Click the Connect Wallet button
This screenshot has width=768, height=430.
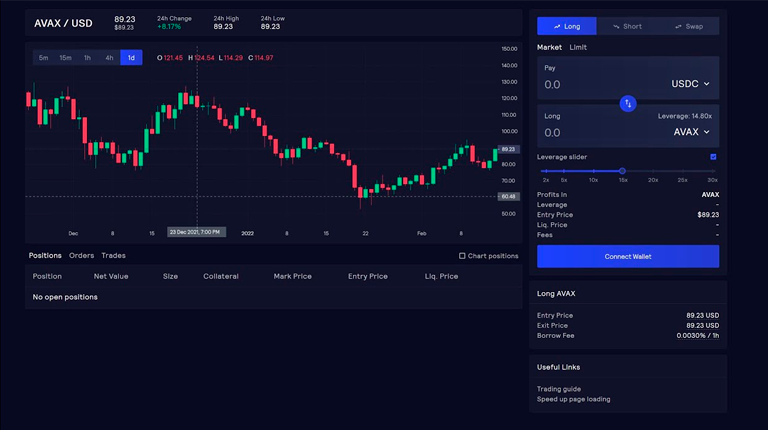[x=628, y=257]
